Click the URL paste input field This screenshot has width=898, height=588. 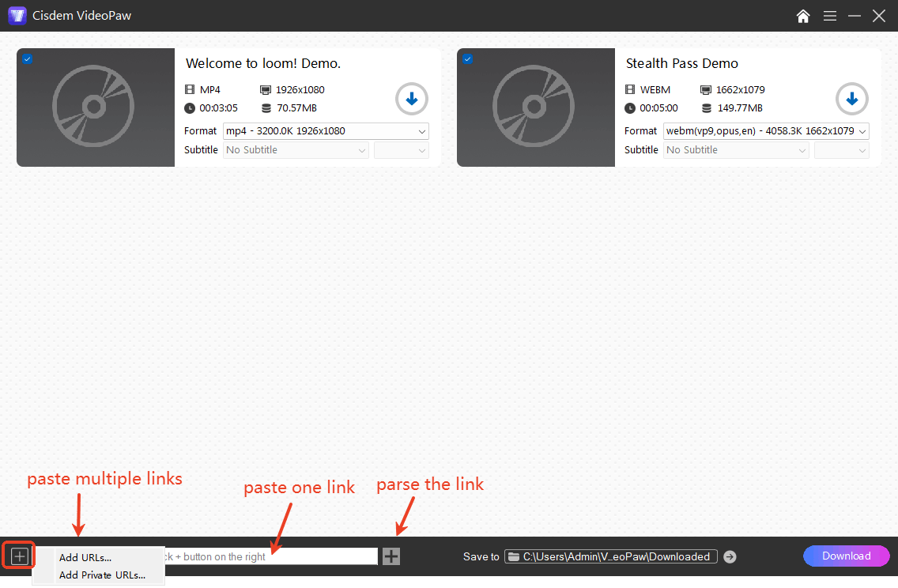pos(271,556)
